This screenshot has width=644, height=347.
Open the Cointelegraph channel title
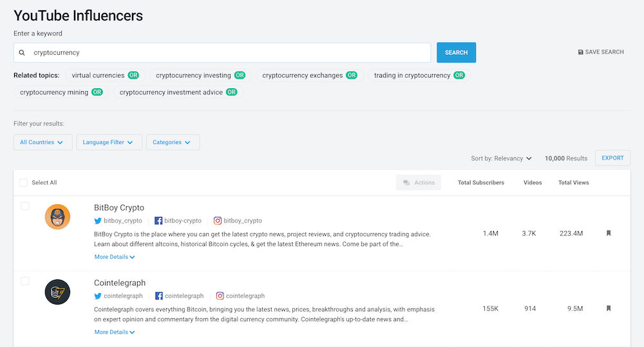pos(120,283)
